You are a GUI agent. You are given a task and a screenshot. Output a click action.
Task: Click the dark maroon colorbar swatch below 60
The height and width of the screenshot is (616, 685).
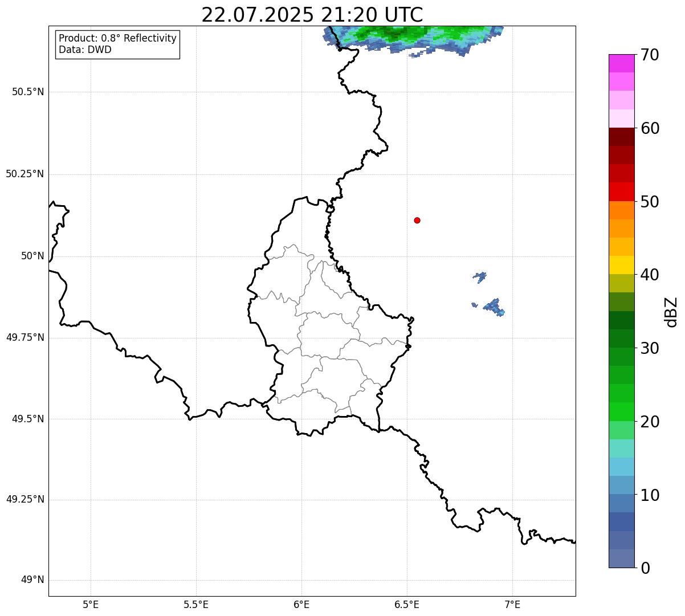[621, 137]
